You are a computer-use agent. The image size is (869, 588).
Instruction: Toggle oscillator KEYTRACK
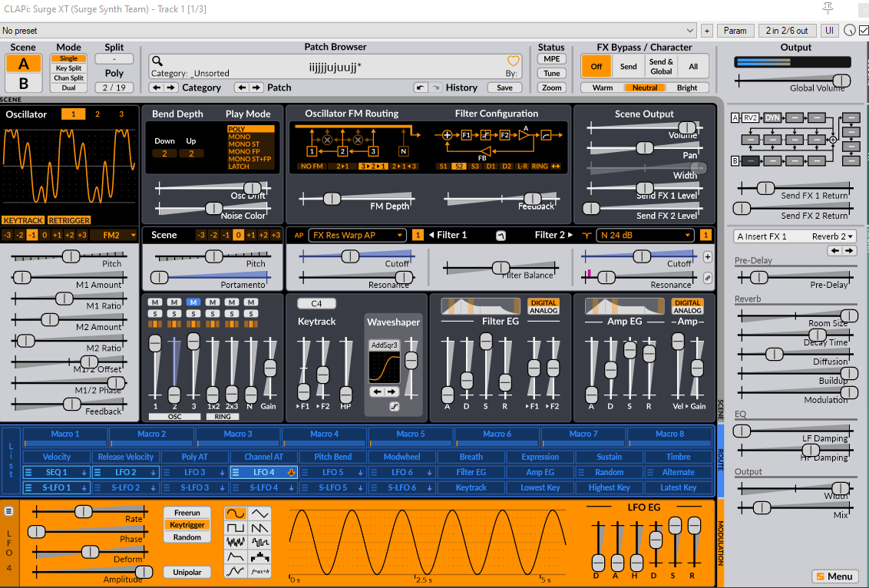[23, 220]
